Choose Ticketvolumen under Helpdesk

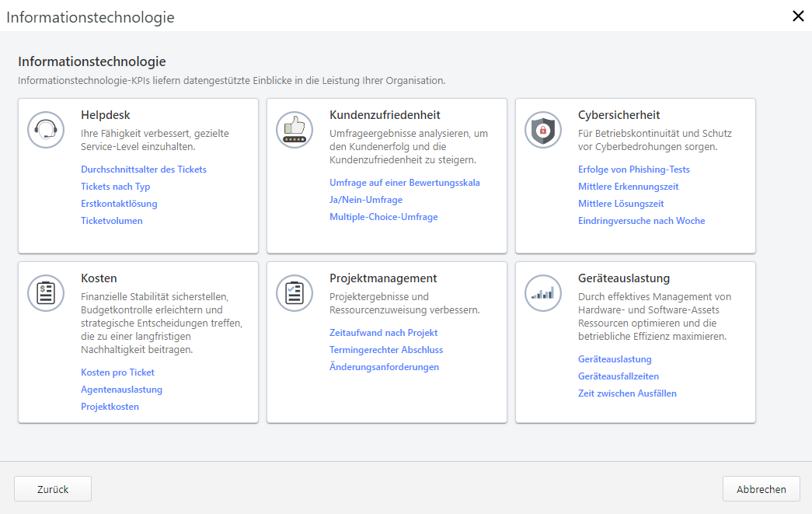point(112,220)
